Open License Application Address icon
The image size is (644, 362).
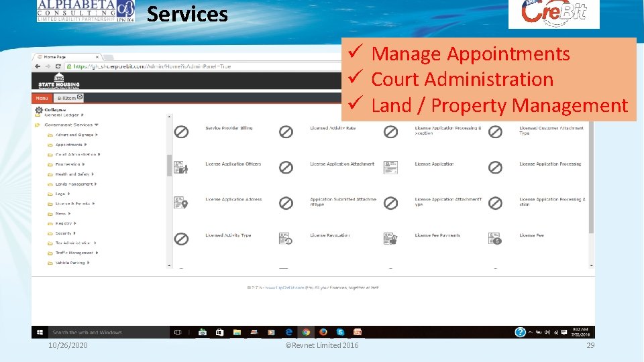pos(181,202)
